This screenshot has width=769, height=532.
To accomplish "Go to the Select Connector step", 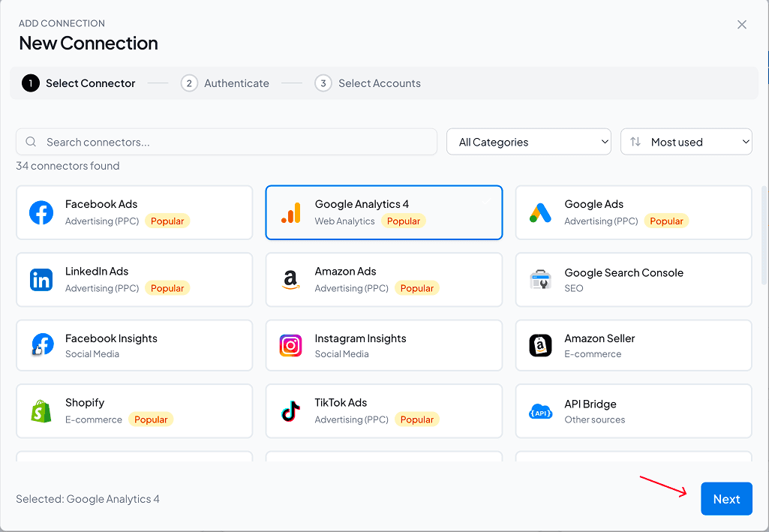I will (79, 83).
